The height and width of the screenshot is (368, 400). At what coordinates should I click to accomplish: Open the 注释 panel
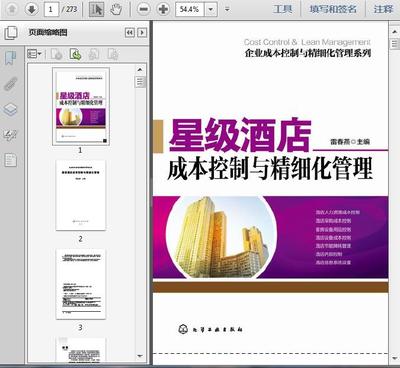(383, 9)
